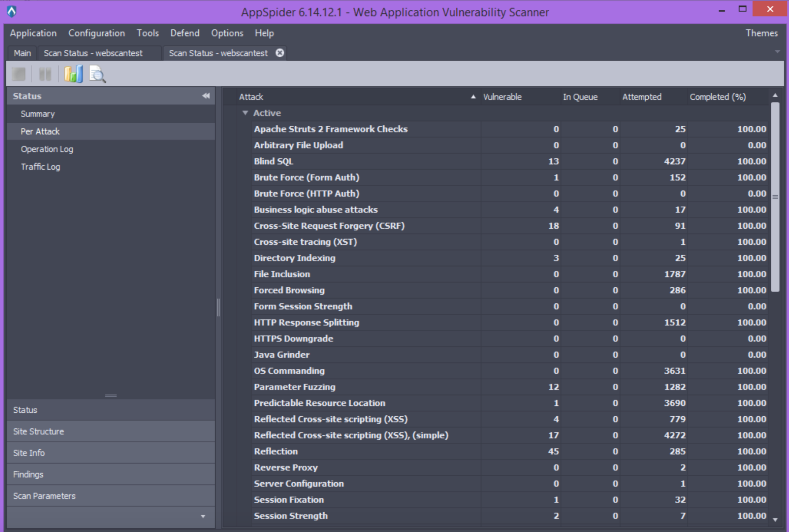Select the Forced Browsing row

510,290
